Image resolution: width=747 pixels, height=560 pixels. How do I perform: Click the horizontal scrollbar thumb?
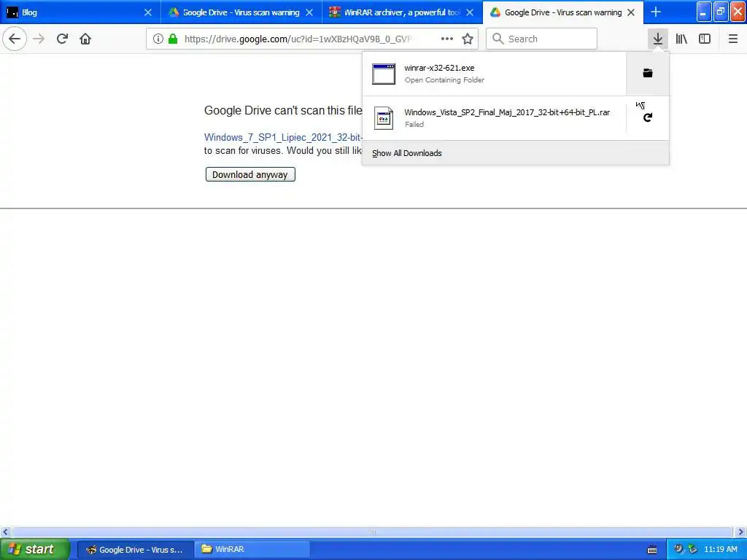click(372, 532)
